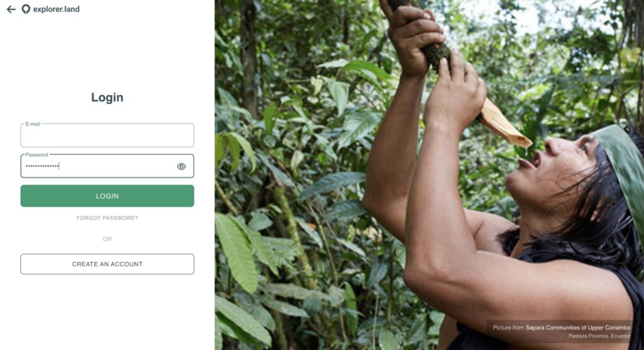
Task: Click the explorer.land brand name text
Action: [x=56, y=9]
